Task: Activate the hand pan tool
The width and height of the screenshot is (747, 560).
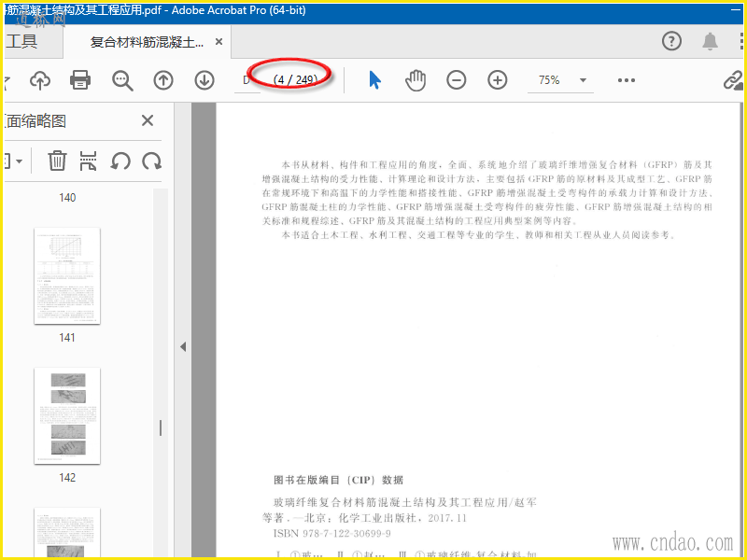Action: pyautogui.click(x=416, y=80)
